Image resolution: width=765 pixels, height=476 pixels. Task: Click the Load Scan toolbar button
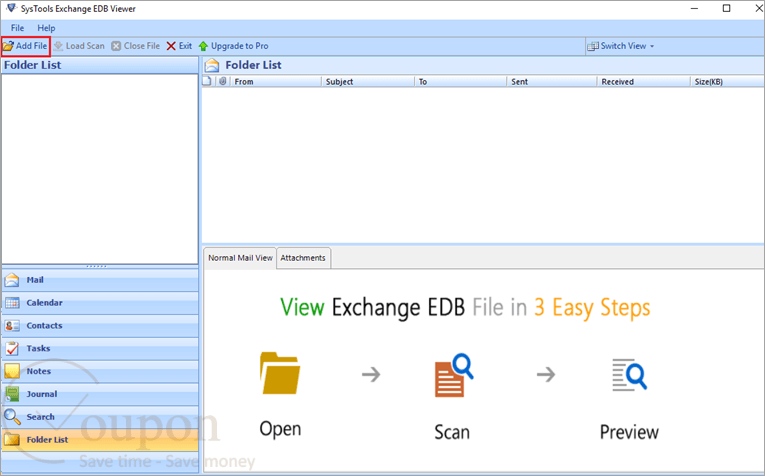[79, 46]
